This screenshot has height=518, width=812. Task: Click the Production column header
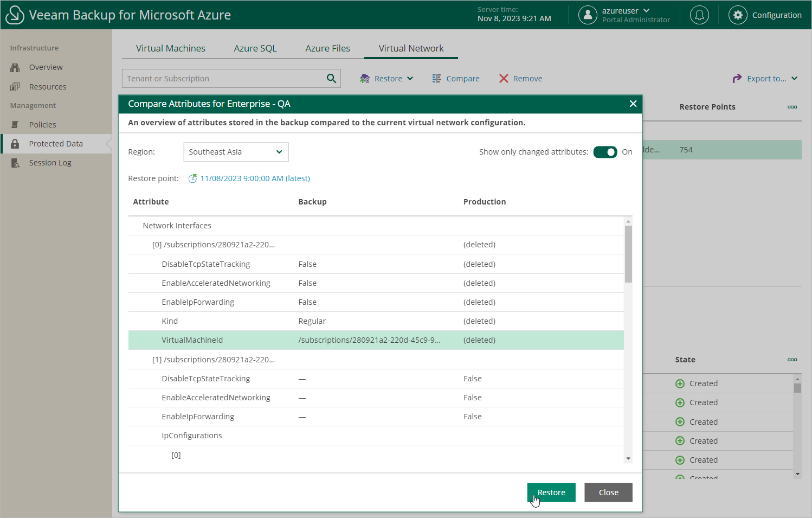pos(485,202)
